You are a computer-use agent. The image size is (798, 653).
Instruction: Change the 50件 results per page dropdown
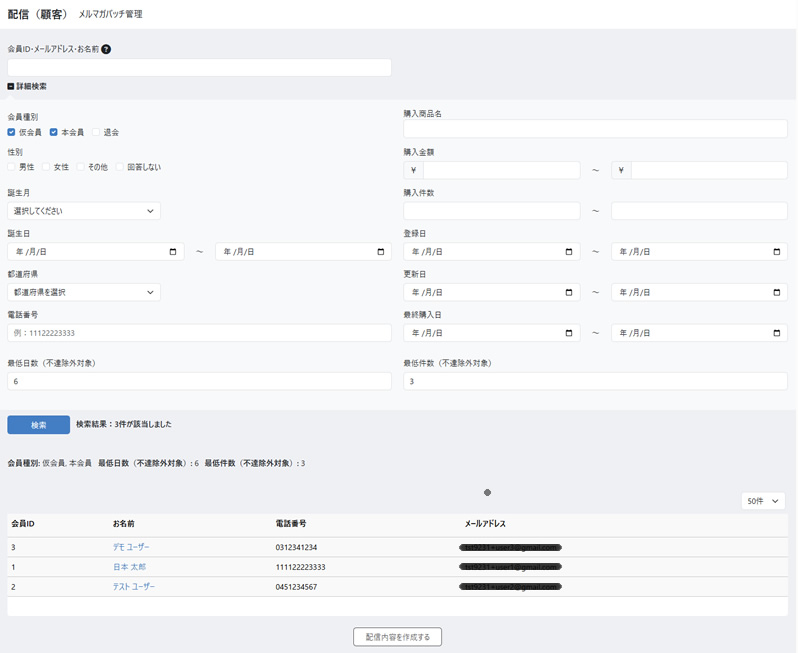[x=763, y=500]
